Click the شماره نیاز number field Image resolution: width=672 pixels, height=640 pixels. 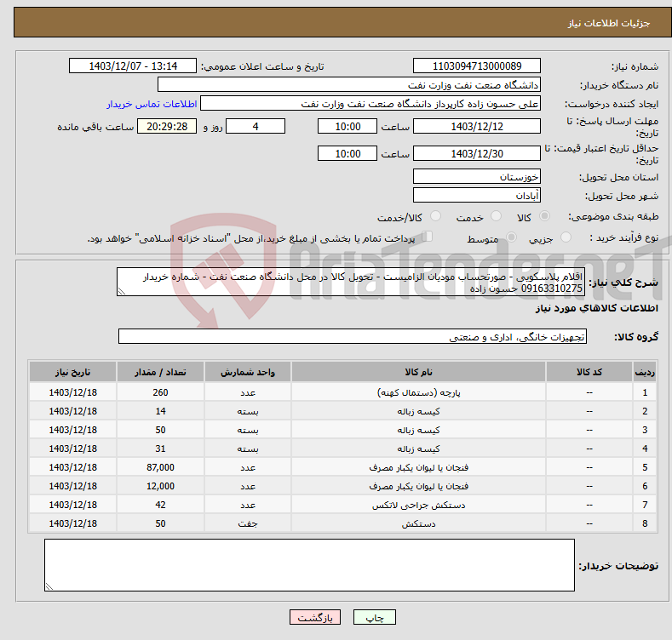477,66
